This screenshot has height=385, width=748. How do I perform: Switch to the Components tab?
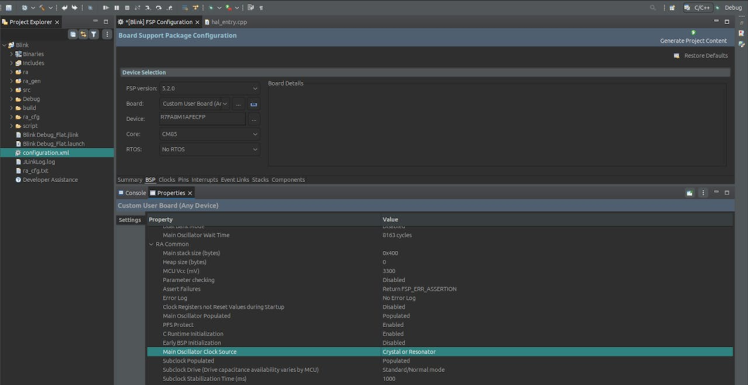click(288, 180)
